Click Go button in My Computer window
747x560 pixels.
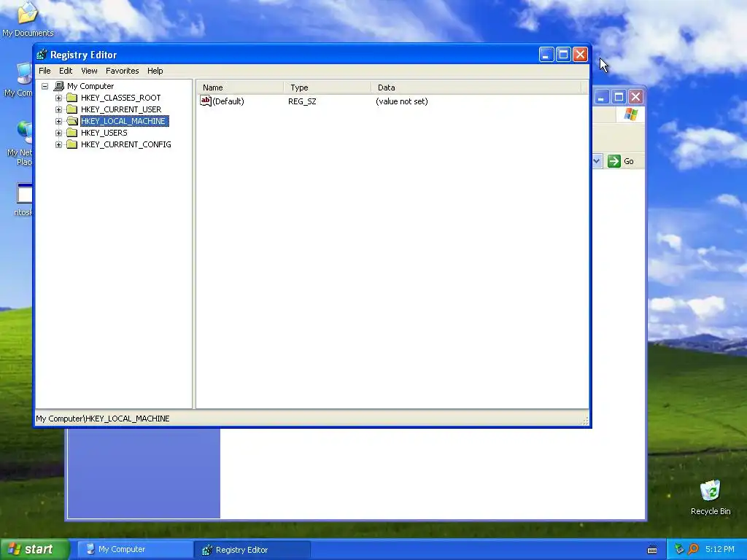[621, 161]
